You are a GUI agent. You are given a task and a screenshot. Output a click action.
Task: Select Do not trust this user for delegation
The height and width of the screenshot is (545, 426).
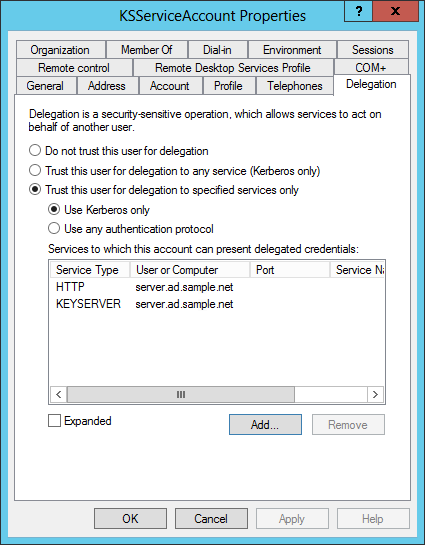click(x=35, y=151)
